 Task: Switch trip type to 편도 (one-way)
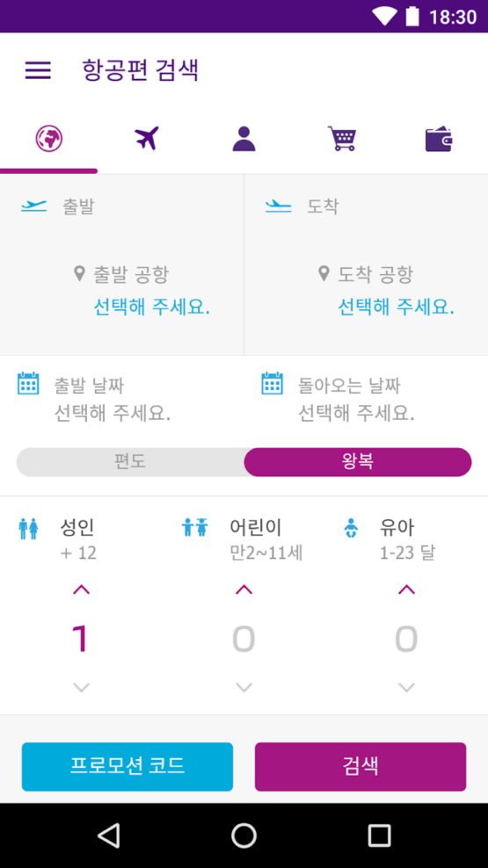point(130,462)
